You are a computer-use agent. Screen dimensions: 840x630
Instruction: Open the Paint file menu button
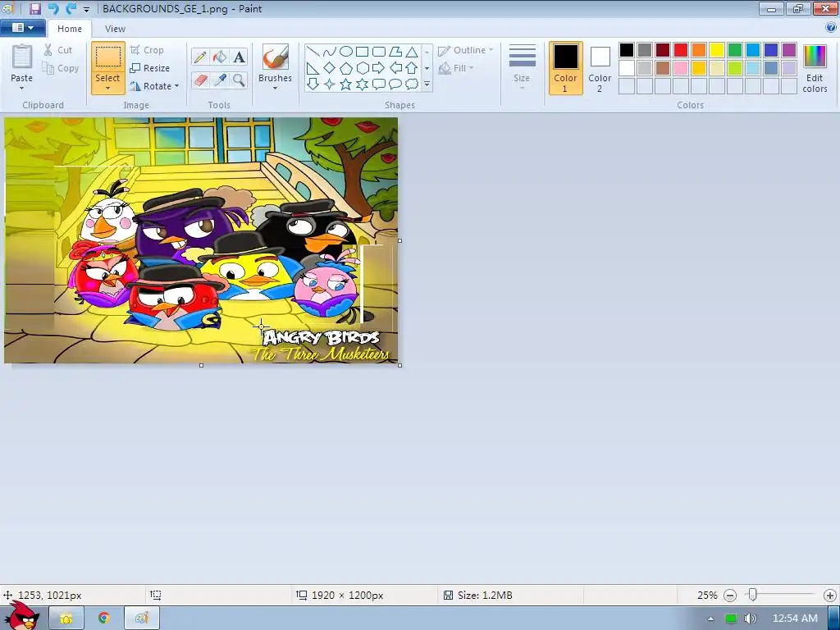[x=23, y=28]
